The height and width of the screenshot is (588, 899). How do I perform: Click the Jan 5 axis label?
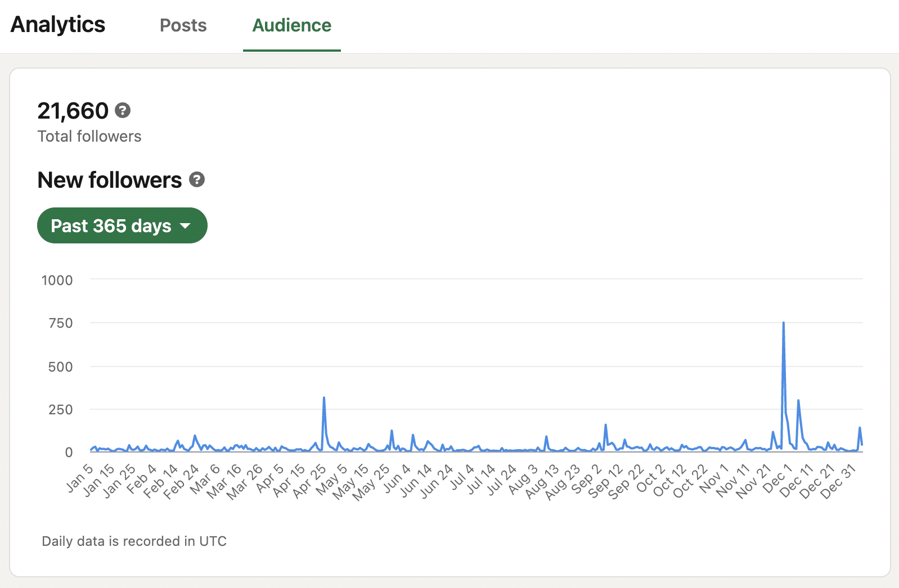[79, 478]
